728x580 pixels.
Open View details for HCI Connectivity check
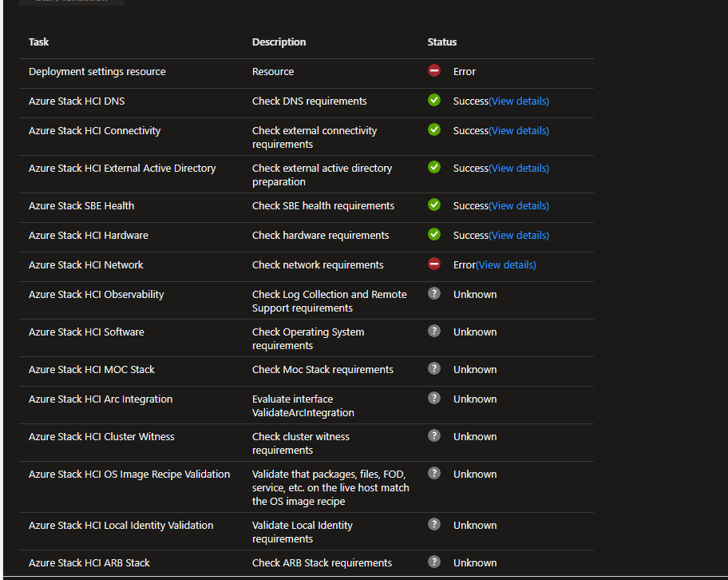pos(519,131)
